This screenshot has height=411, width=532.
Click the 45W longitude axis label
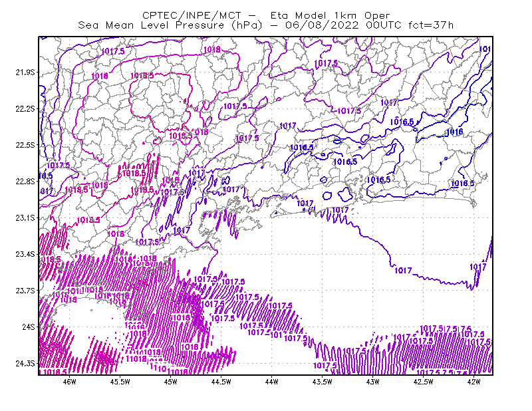coord(171,382)
